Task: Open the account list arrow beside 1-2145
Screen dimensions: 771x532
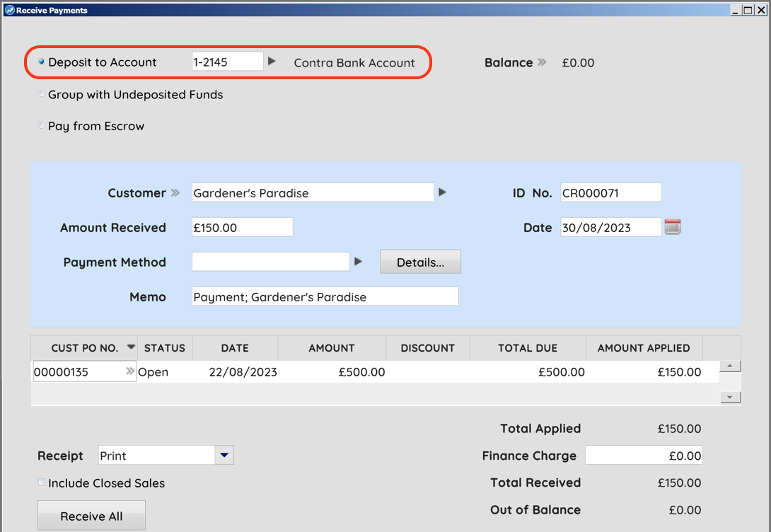Action: (x=272, y=62)
